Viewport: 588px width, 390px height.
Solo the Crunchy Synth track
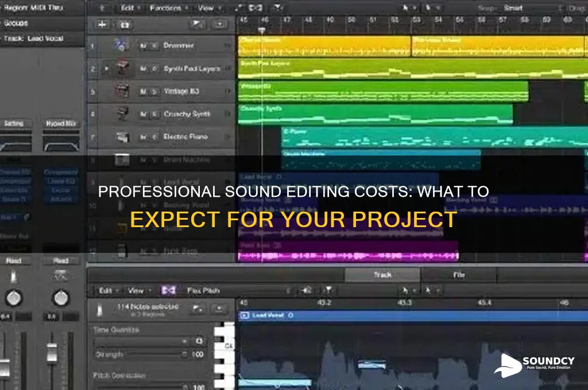click(154, 114)
